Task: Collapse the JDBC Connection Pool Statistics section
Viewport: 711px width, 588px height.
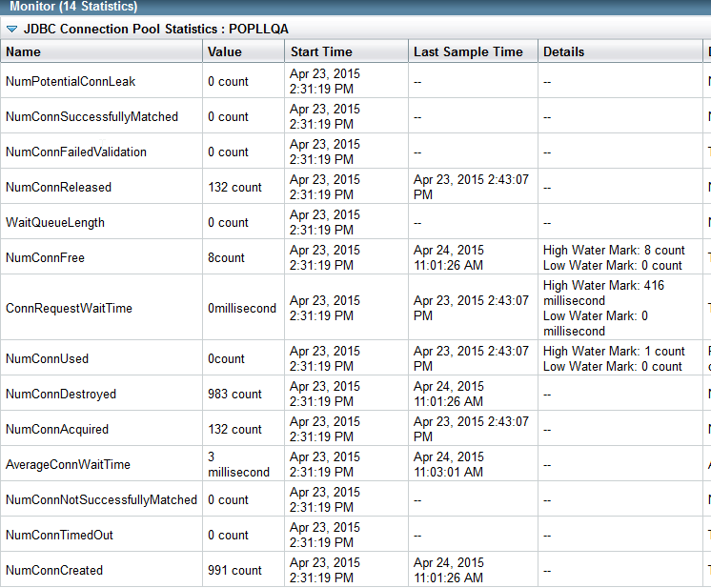Action: 11,30
